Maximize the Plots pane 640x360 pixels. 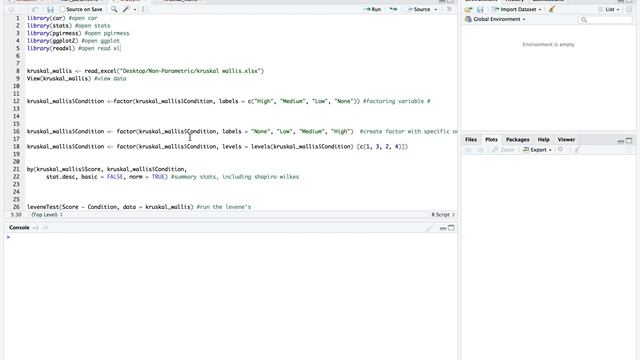point(629,140)
